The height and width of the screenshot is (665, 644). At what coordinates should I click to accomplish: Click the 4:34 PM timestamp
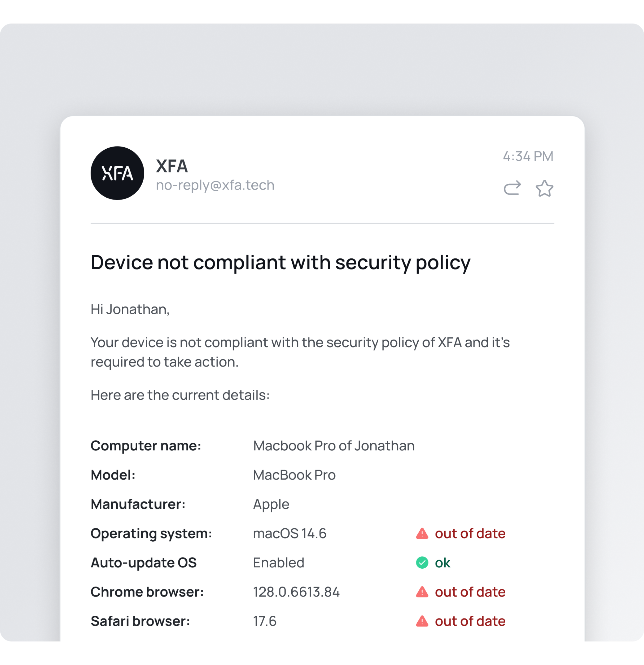(x=528, y=156)
